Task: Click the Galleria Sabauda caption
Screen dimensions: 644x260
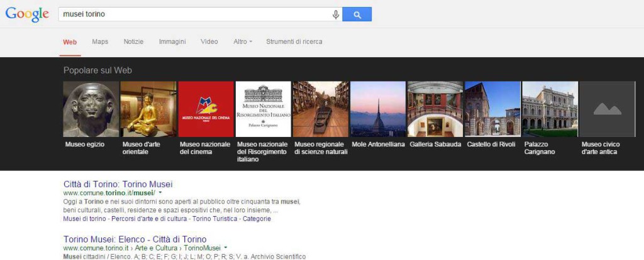Action: click(x=435, y=144)
